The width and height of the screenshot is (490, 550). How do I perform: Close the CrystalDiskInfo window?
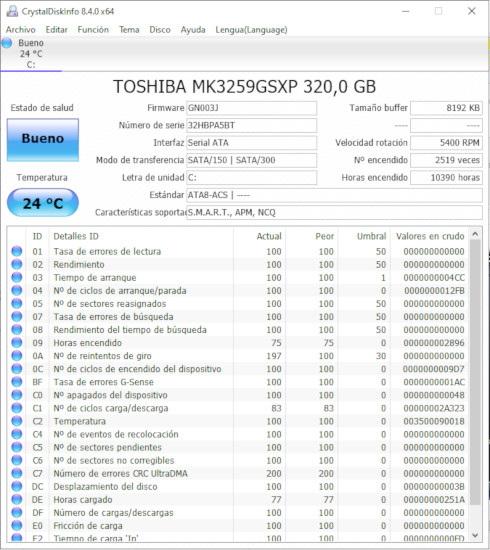click(472, 11)
